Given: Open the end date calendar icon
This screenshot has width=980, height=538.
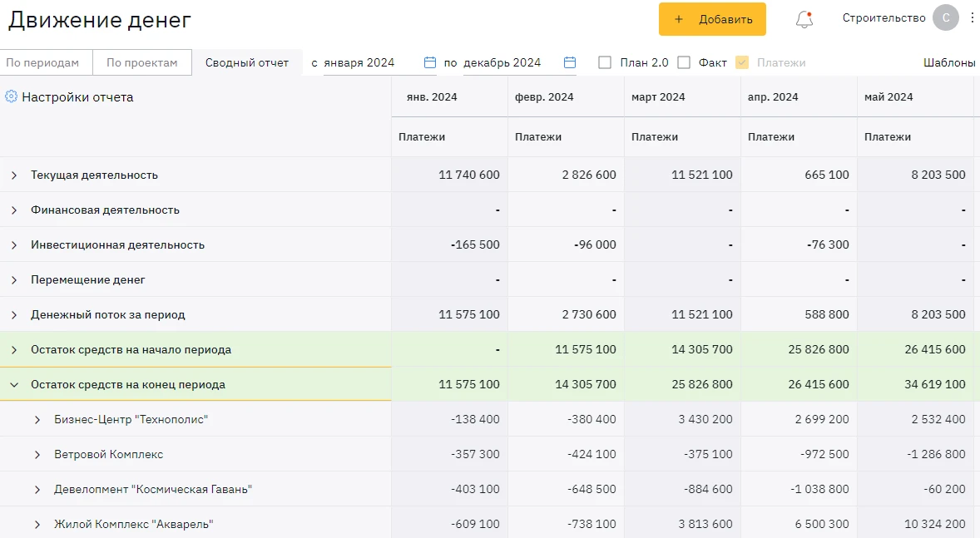Looking at the screenshot, I should point(569,62).
